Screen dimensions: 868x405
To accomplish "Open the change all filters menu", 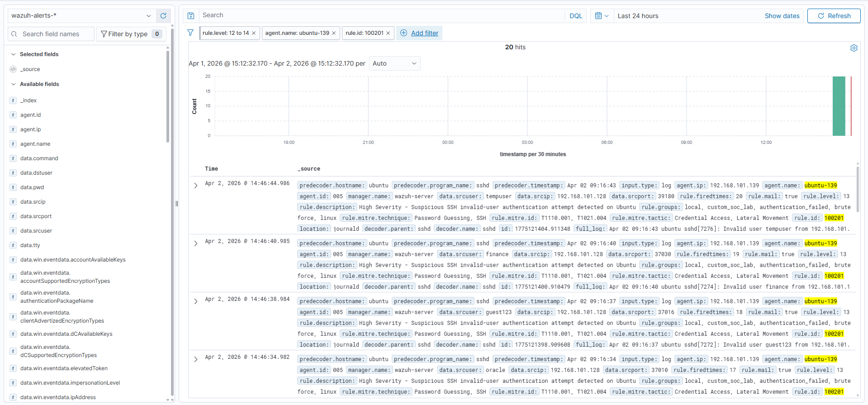I will pyautogui.click(x=190, y=33).
